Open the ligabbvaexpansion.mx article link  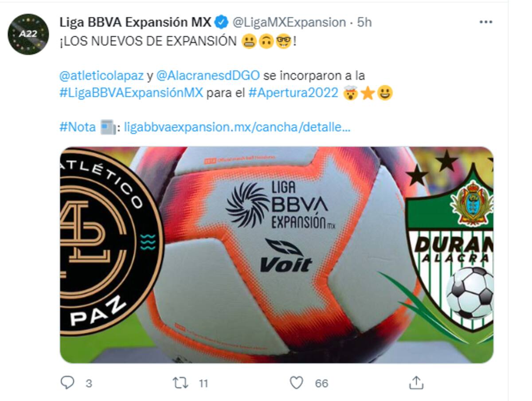(237, 127)
